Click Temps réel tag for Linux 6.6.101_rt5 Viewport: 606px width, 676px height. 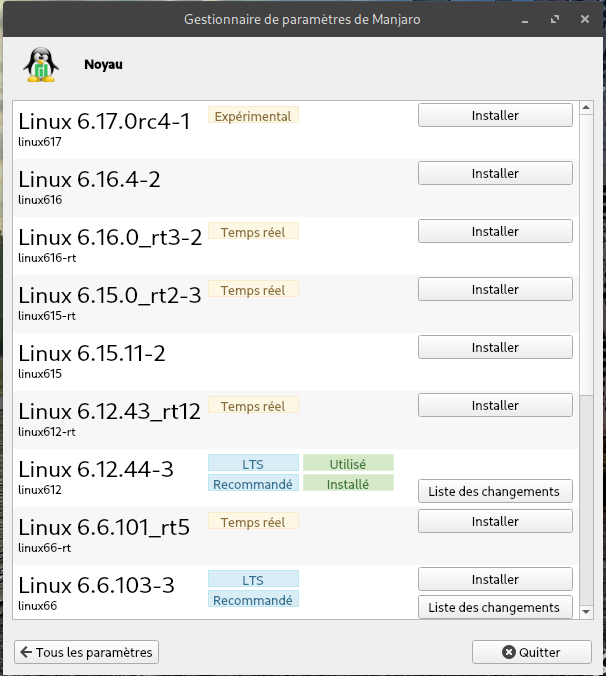pos(253,522)
